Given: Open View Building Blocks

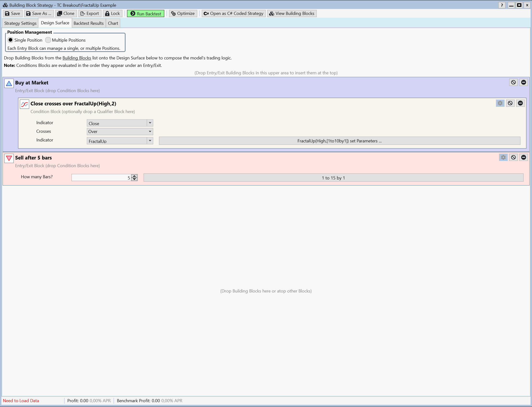Looking at the screenshot, I should [x=291, y=13].
